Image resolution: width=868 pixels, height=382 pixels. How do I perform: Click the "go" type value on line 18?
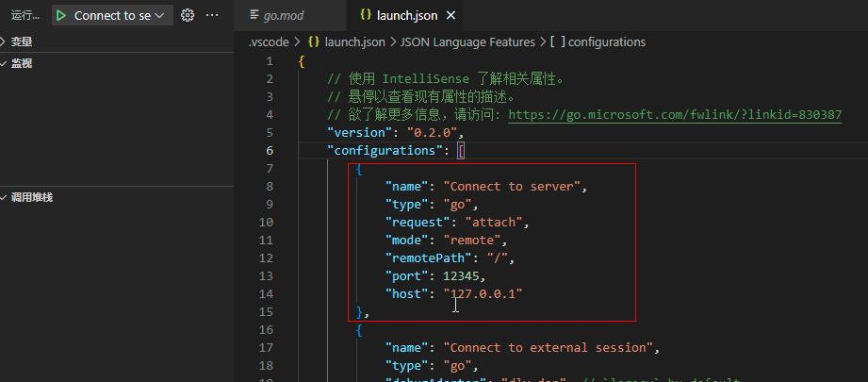(x=457, y=366)
